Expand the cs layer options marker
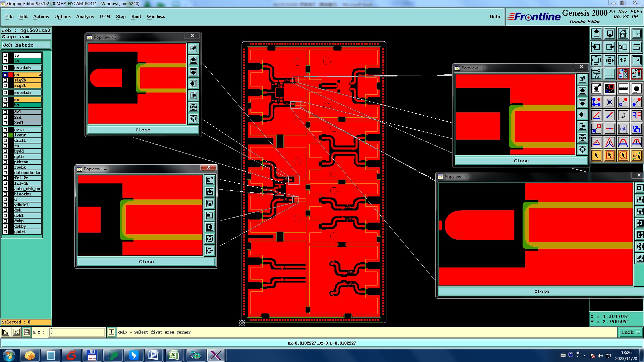This screenshot has height=362, width=644. 40,75
